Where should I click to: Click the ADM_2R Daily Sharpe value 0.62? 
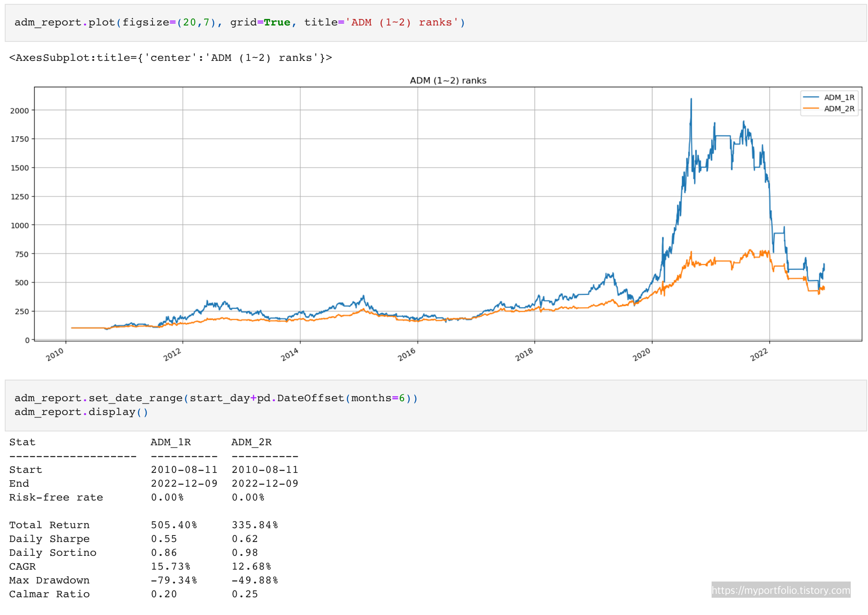coord(245,539)
